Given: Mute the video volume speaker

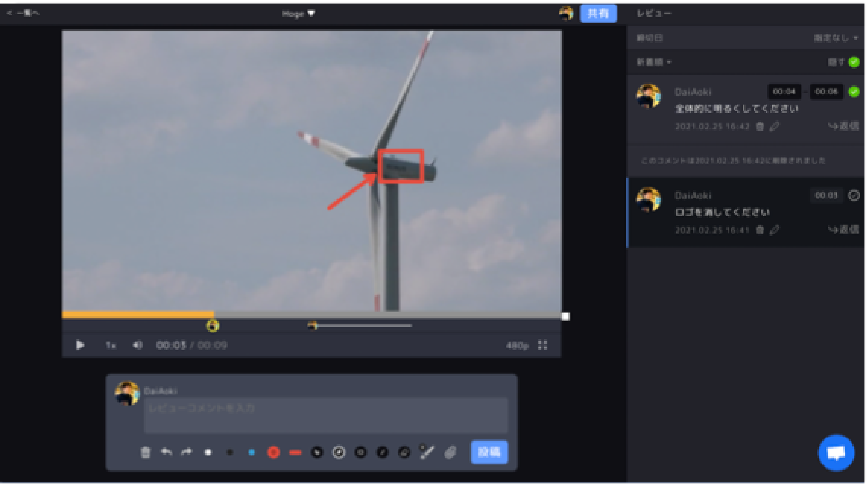Looking at the screenshot, I should point(137,345).
